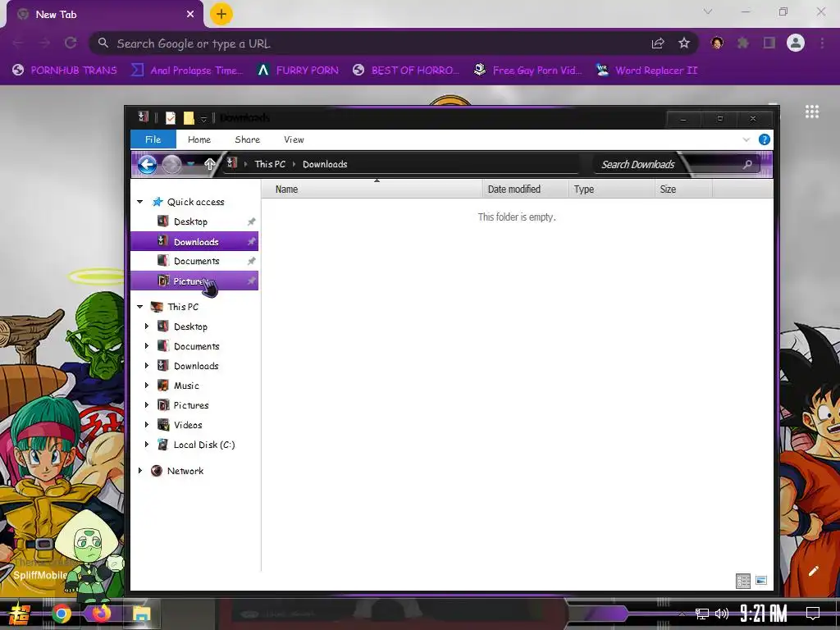Sort by Name column header
This screenshot has width=840, height=630.
coord(372,189)
